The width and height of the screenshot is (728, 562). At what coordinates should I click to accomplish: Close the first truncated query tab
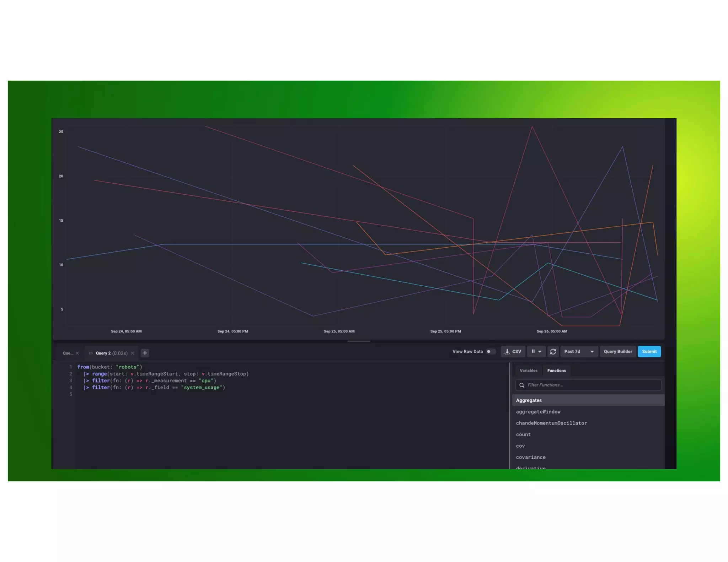click(x=77, y=353)
